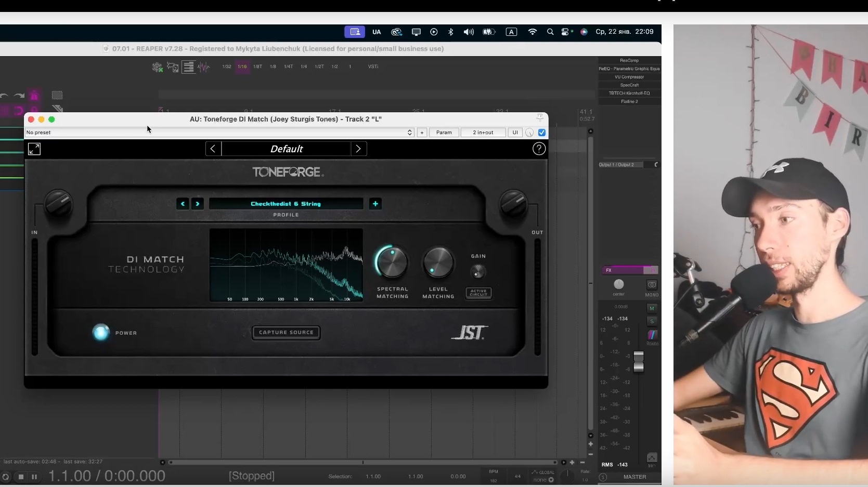The height and width of the screenshot is (487, 868).
Task: Open the plugin help question mark
Action: (x=539, y=149)
